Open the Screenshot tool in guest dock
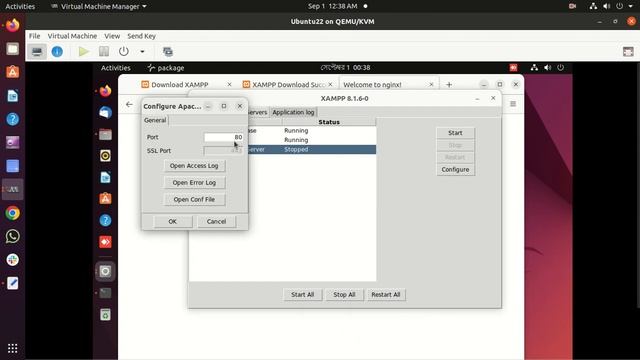 coord(105,271)
